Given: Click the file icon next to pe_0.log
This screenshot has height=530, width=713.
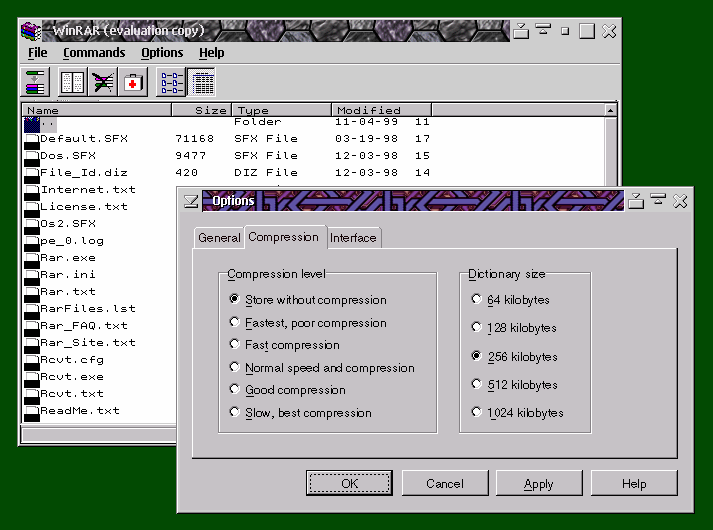Looking at the screenshot, I should coord(31,244).
